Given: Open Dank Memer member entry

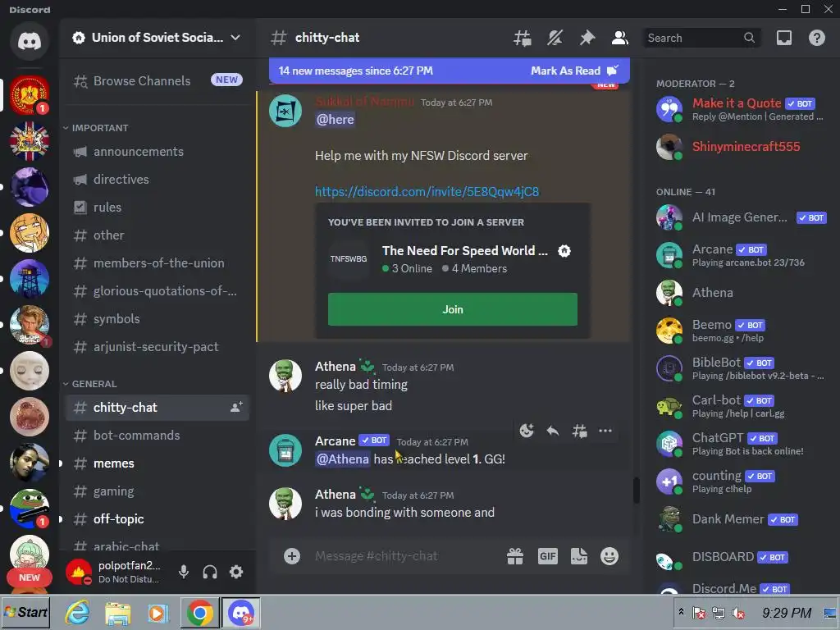Looking at the screenshot, I should pos(741,519).
